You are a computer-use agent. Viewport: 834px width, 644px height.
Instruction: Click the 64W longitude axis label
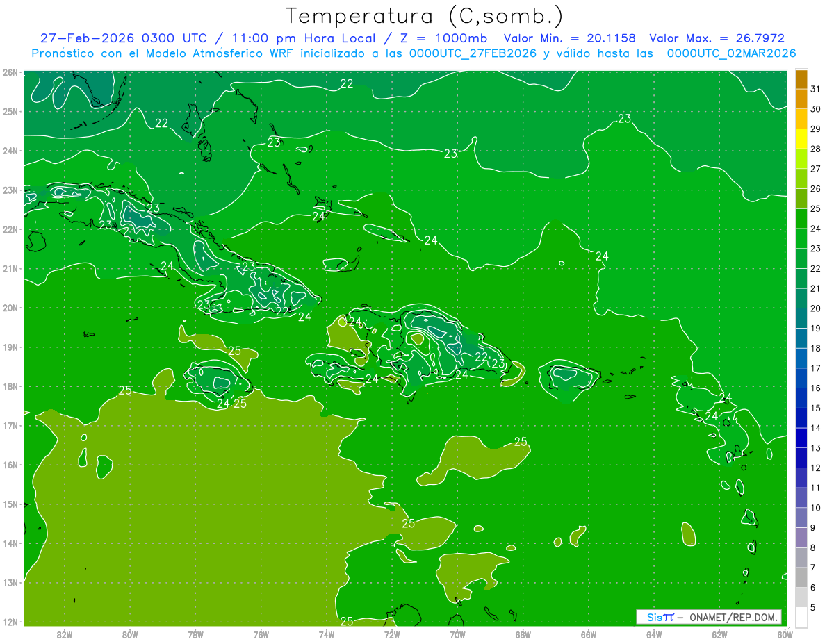click(654, 634)
